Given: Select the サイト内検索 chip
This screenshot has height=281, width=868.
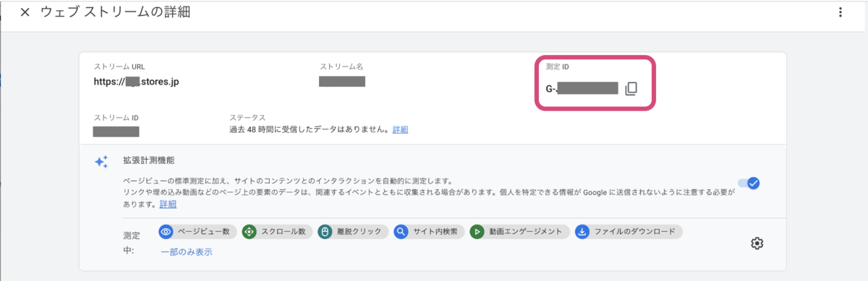Looking at the screenshot, I should 429,232.
